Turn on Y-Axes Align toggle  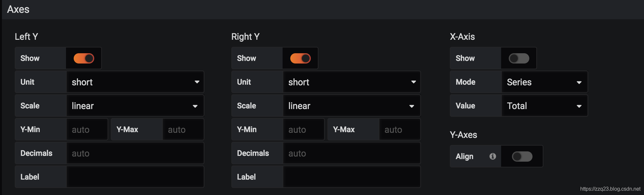[x=522, y=157]
